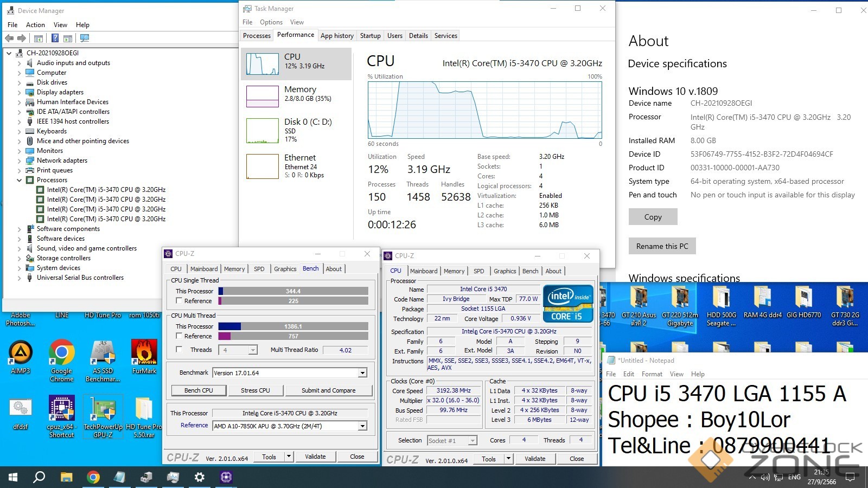Open the Benchmark version dropdown
868x488 pixels.
362,373
